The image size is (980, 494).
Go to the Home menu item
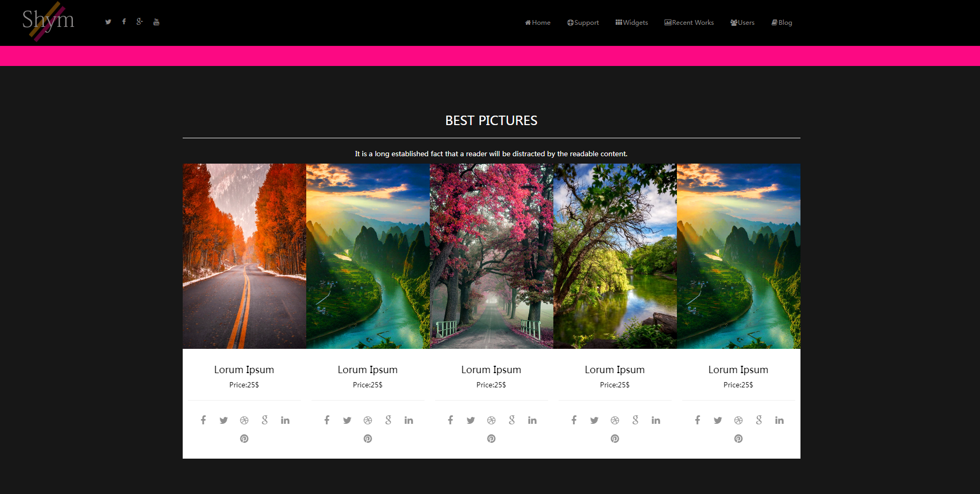(x=538, y=23)
